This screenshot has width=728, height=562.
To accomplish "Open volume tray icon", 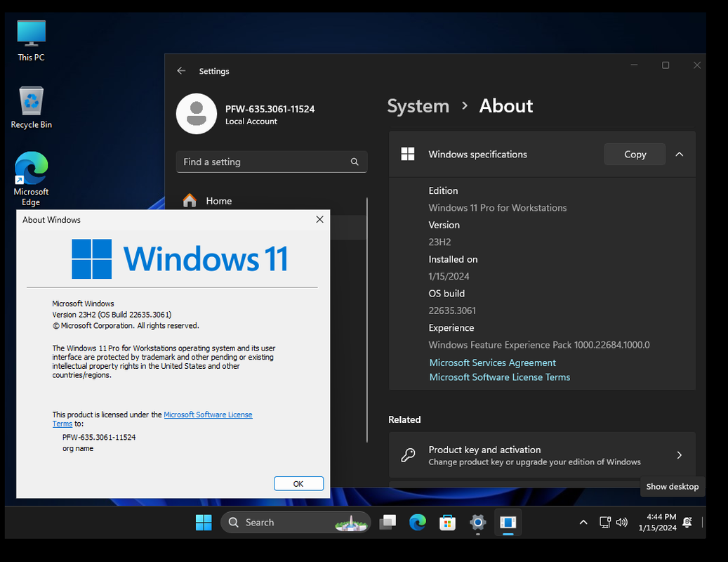I will pos(622,522).
